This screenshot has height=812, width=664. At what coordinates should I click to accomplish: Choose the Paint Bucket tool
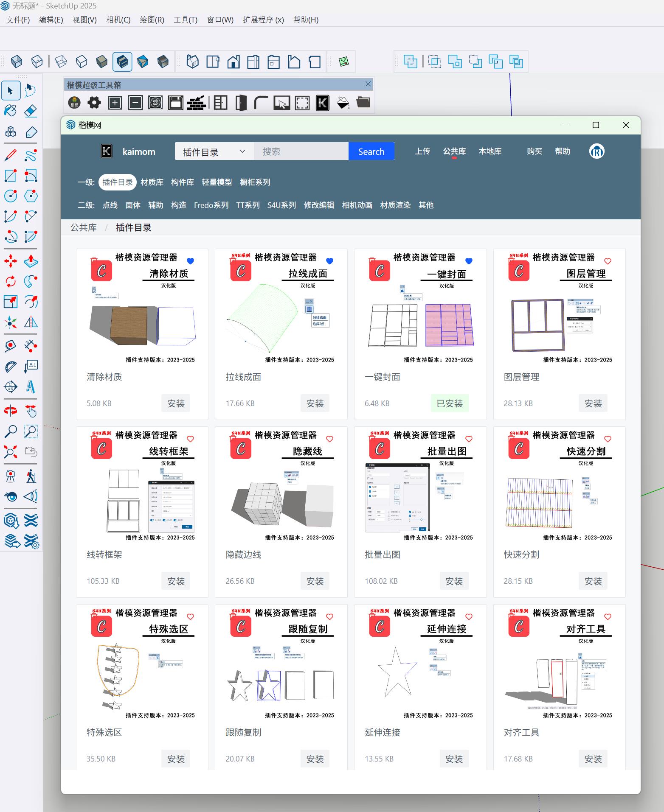[x=11, y=111]
